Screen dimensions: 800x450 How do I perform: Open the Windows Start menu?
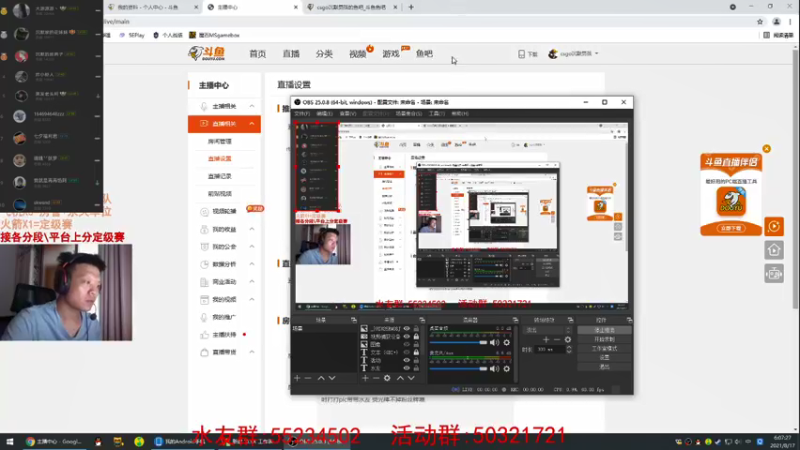(x=9, y=441)
